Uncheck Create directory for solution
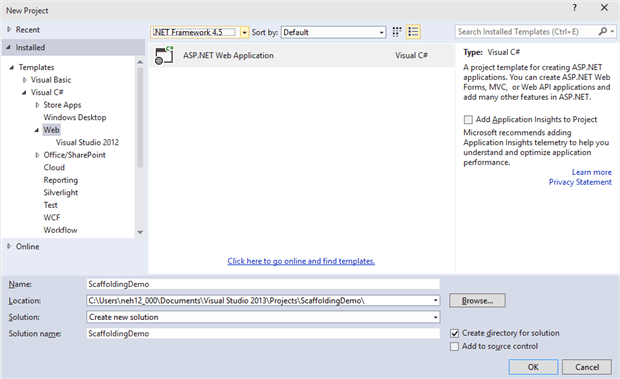 455,333
